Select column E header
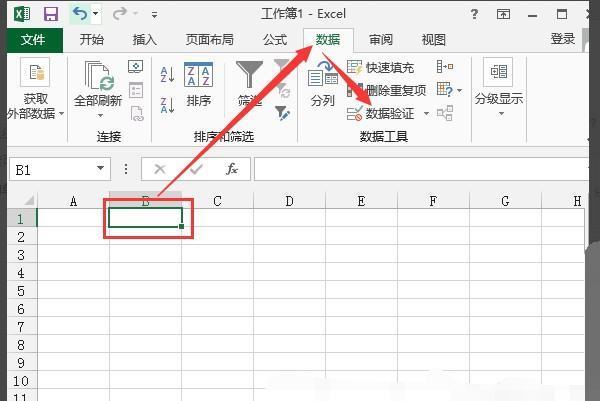This screenshot has height=401, width=600. pos(361,201)
